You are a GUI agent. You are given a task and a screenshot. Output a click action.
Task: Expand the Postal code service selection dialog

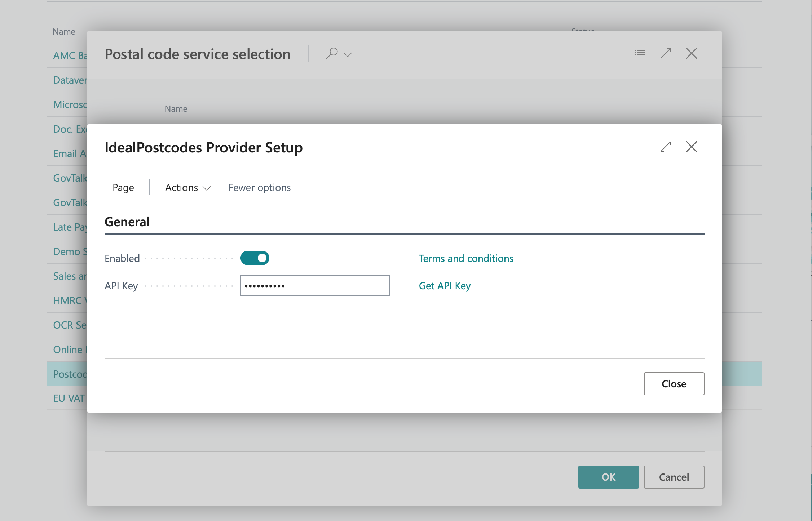[665, 54]
